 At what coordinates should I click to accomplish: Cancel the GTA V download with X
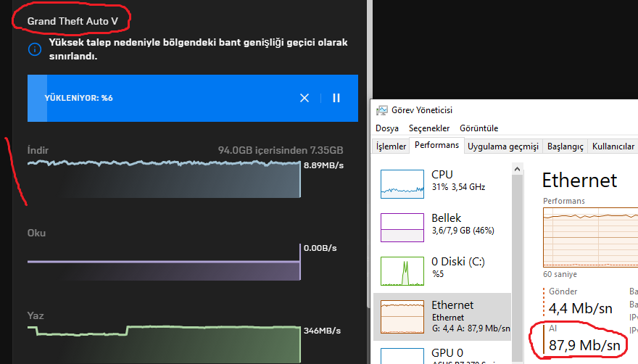point(304,98)
